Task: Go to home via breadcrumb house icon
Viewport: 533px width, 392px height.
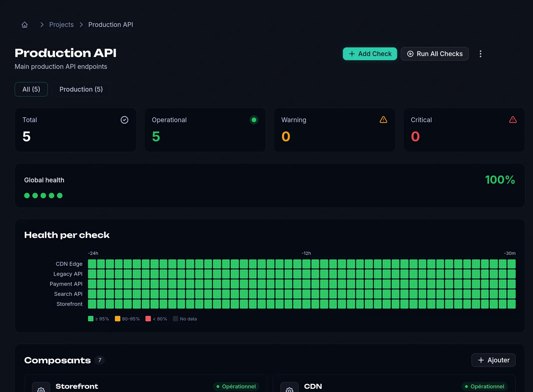Action: [25, 25]
